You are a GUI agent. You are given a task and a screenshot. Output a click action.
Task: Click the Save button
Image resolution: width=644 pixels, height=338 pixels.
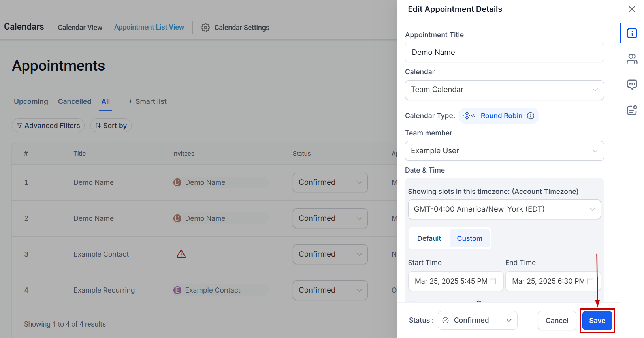pos(597,321)
